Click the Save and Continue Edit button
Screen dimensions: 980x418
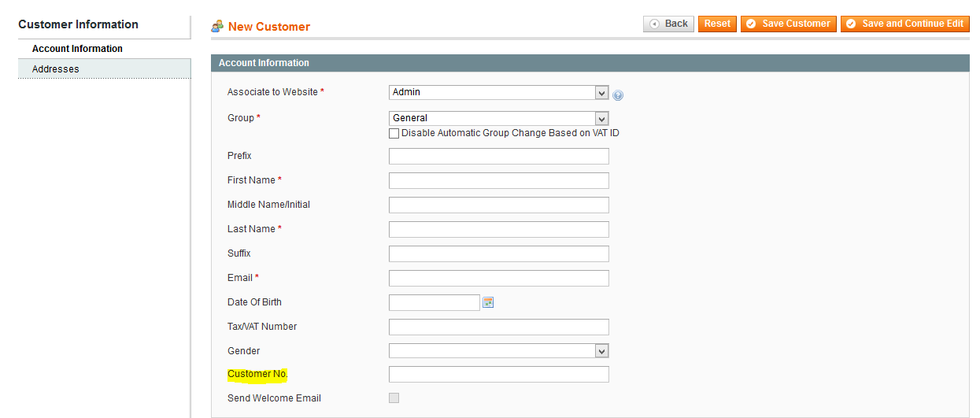coord(904,24)
